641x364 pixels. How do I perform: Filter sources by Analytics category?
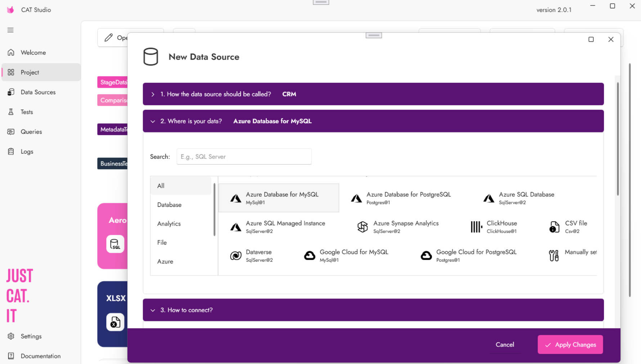click(169, 224)
